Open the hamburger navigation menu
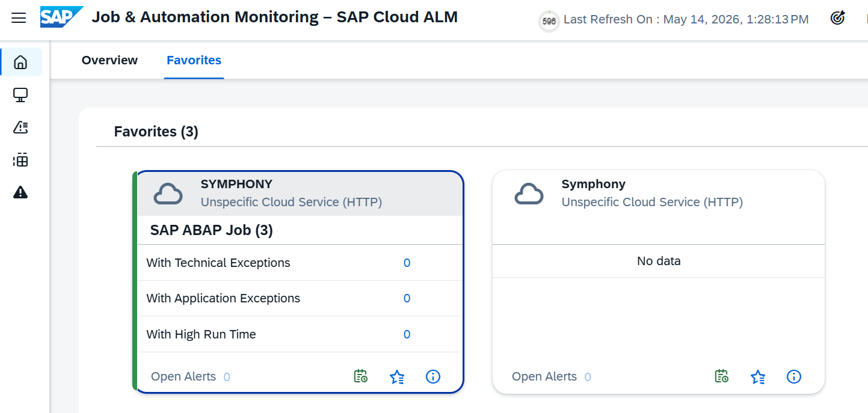Screen dimensions: 868x413 click(x=19, y=18)
